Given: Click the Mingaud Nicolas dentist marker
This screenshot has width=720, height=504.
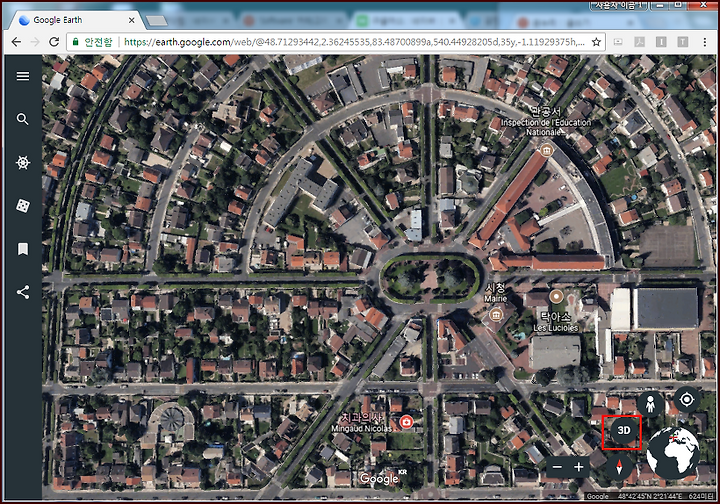Looking at the screenshot, I should coord(406,421).
